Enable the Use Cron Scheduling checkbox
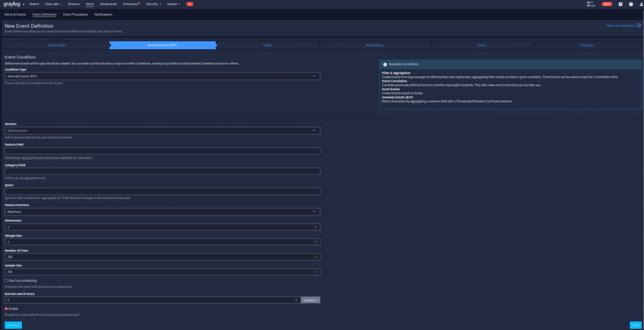This screenshot has width=644, height=330. tap(6, 280)
